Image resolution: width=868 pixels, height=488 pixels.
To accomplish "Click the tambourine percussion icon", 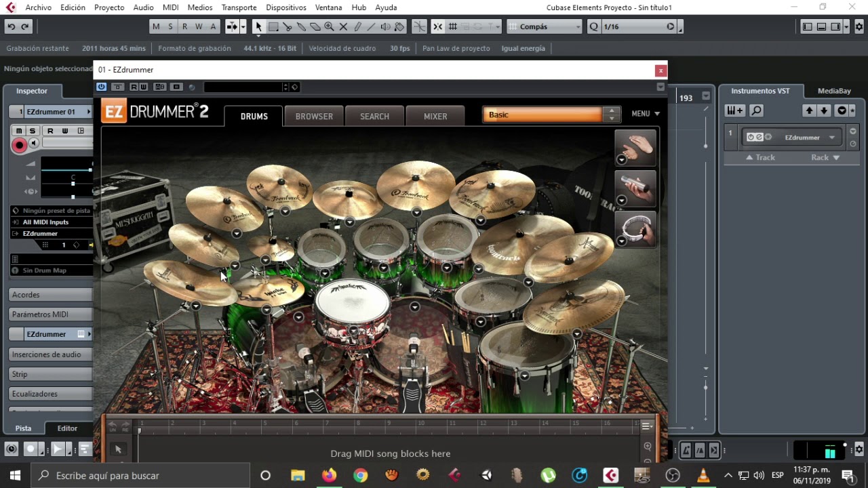I will (x=635, y=228).
